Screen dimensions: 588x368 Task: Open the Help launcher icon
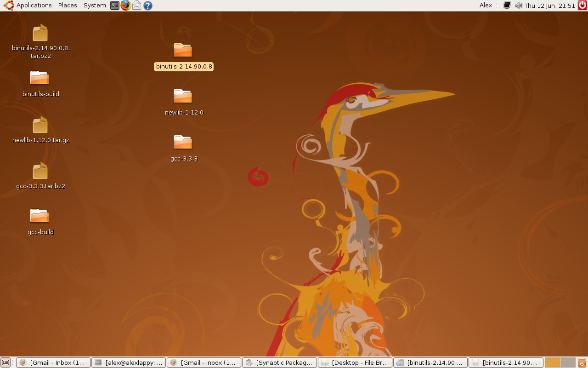[148, 6]
